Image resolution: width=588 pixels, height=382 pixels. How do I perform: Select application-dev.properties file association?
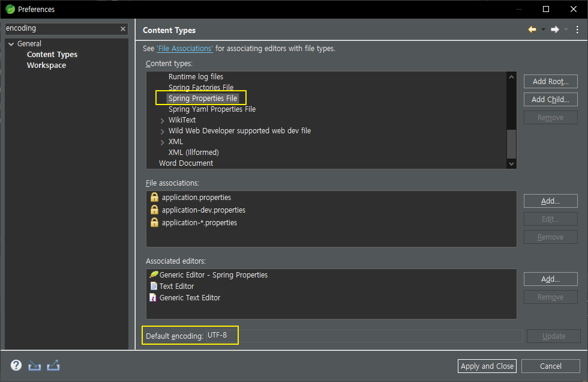point(203,210)
